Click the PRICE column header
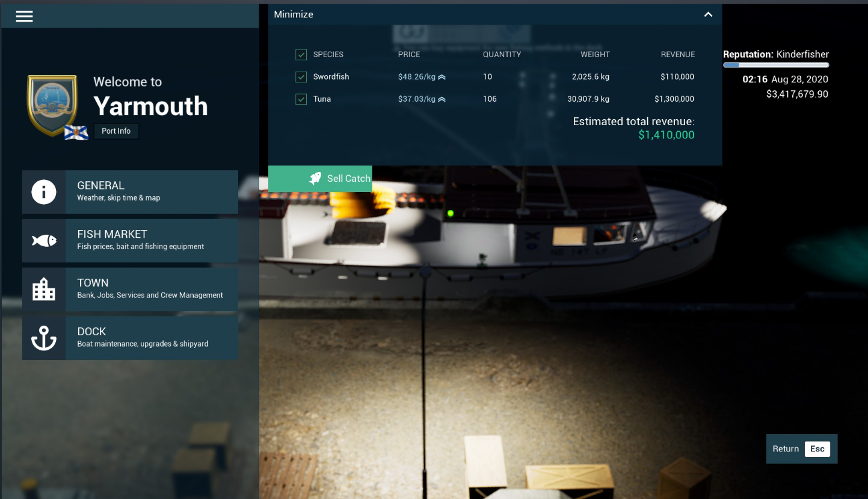Image resolution: width=868 pixels, height=499 pixels. (409, 55)
